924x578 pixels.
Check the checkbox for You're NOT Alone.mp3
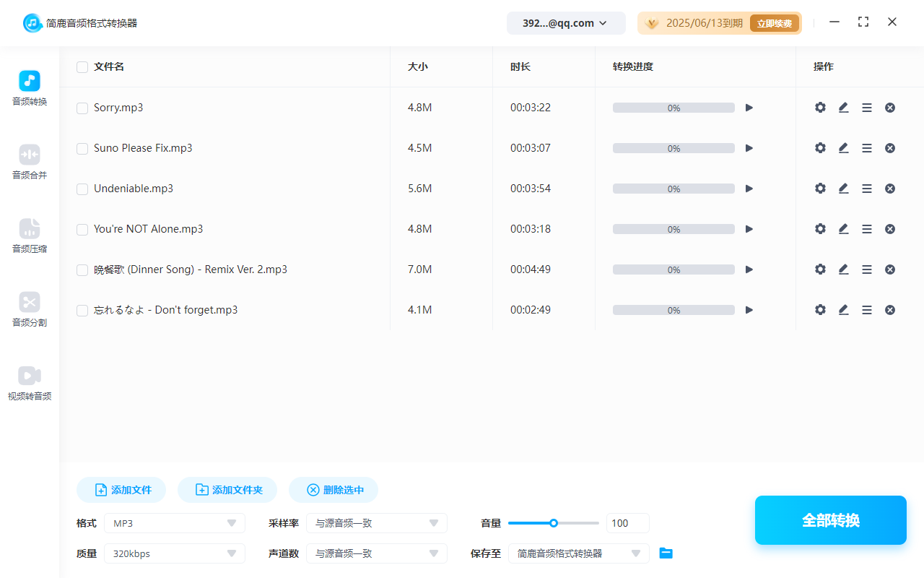[82, 229]
